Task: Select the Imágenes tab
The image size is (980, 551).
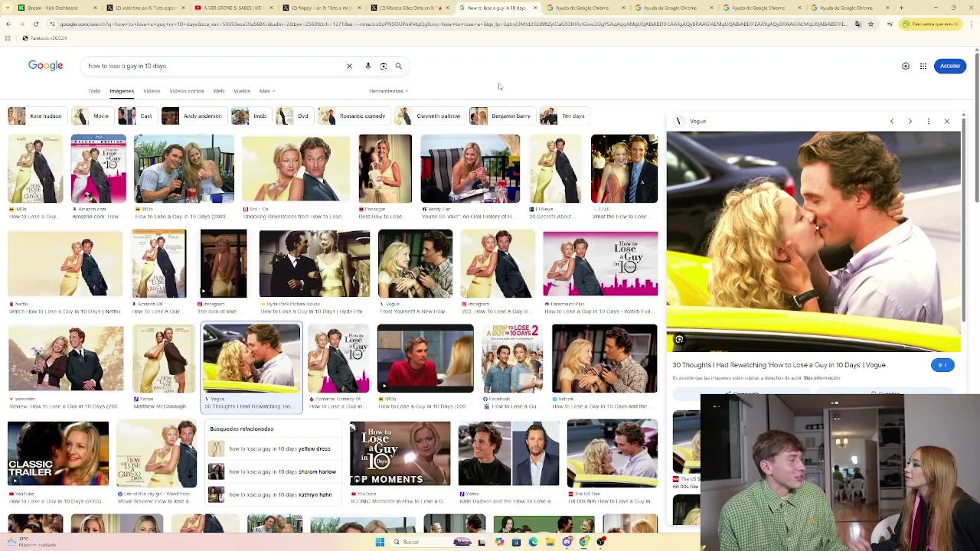Action: tap(122, 91)
